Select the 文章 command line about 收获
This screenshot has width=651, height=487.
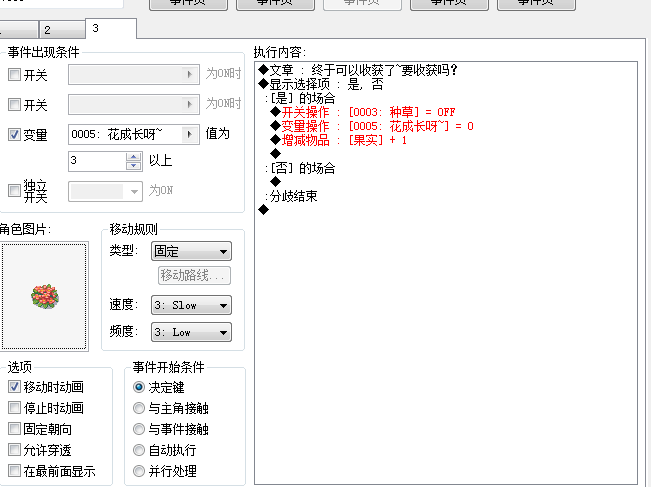coord(358,70)
